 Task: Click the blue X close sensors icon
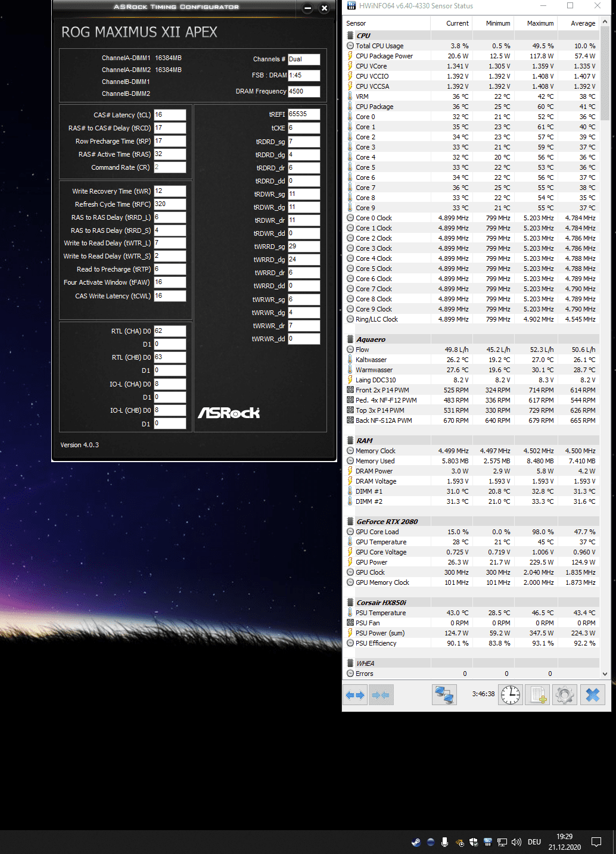[592, 694]
